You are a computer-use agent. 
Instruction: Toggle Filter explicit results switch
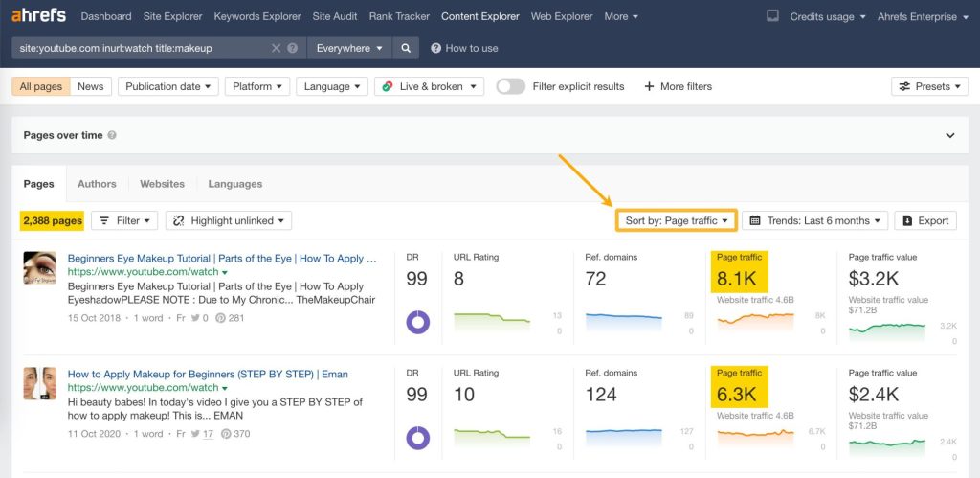511,86
